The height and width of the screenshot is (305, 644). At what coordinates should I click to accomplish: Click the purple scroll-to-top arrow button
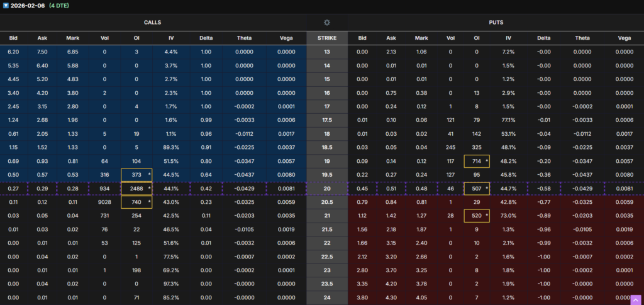(635, 299)
